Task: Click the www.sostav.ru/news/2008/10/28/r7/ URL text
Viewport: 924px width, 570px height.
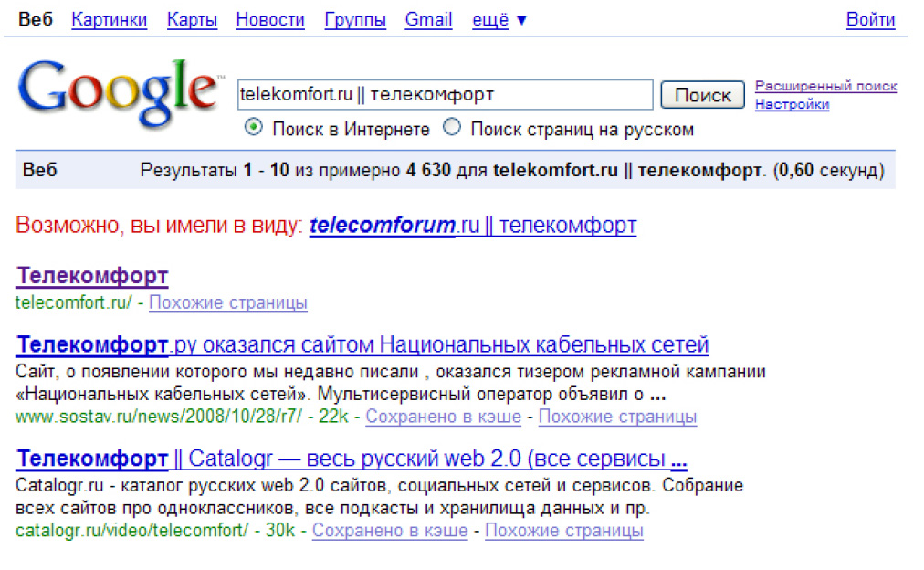Action: [x=159, y=417]
